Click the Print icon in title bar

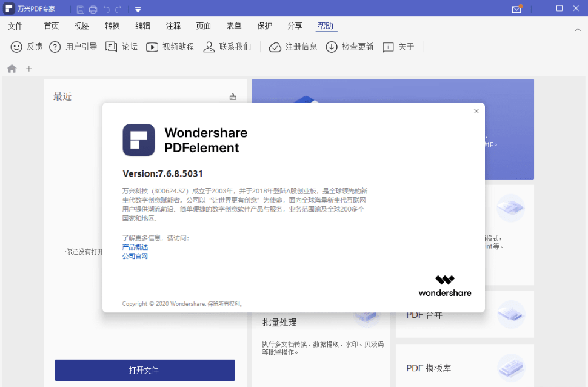click(x=93, y=9)
